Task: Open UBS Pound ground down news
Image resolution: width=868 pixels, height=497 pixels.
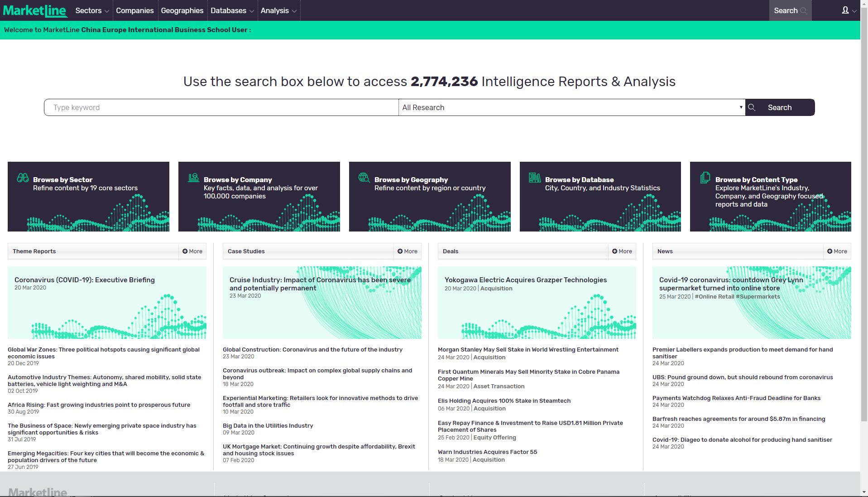Action: (x=743, y=377)
